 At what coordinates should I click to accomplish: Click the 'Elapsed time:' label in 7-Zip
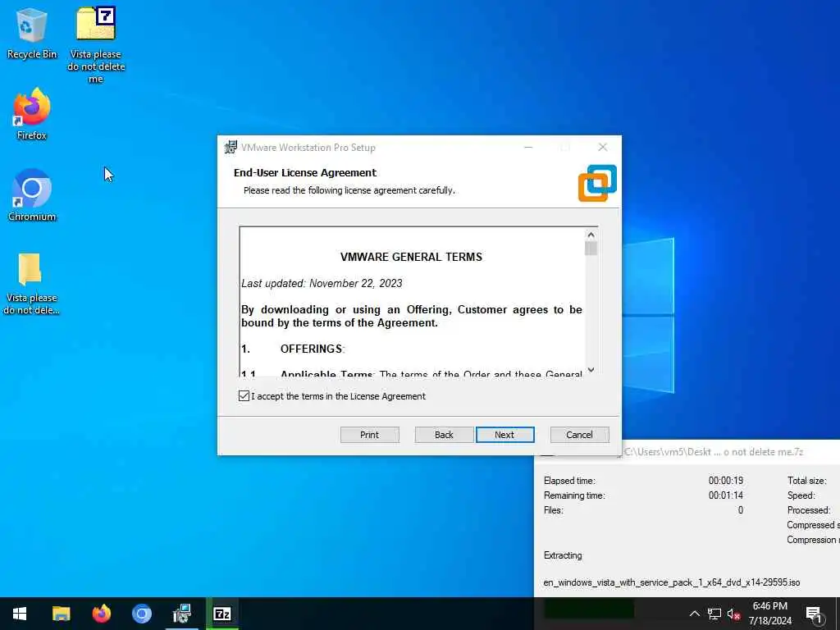[569, 481]
